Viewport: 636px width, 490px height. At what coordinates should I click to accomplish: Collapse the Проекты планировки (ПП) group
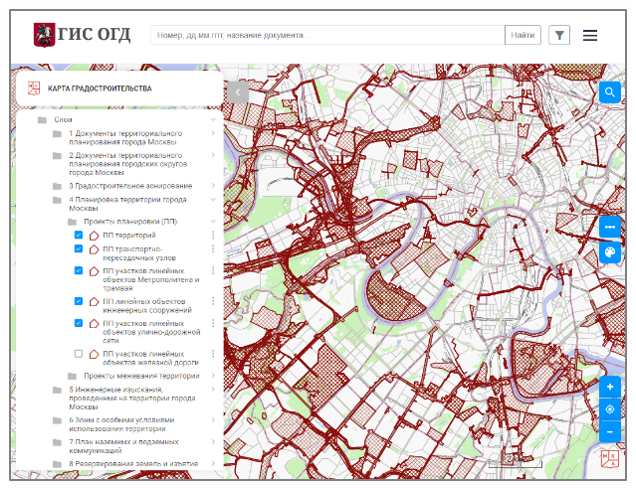point(213,221)
